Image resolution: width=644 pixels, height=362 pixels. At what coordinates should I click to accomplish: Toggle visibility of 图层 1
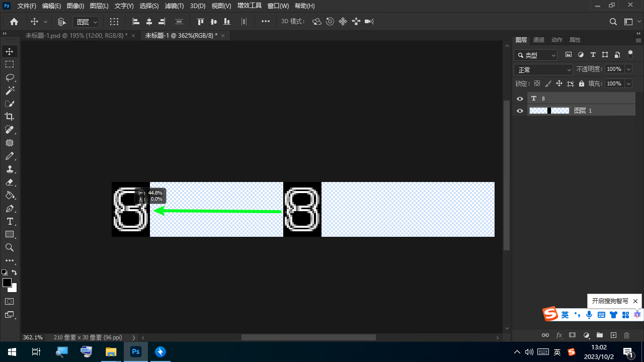520,111
